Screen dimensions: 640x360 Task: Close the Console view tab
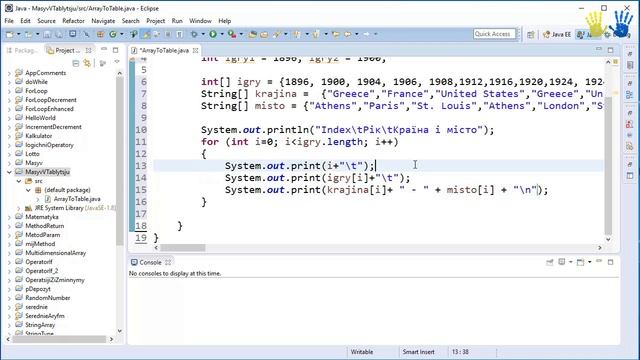coord(168,262)
